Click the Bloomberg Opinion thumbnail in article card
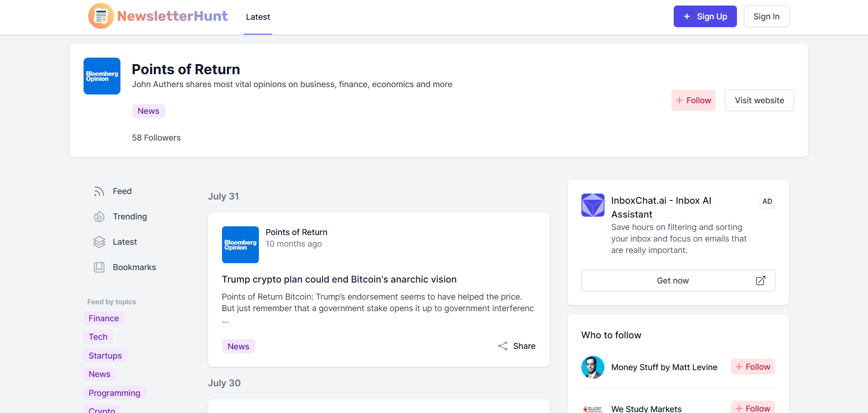 (x=240, y=245)
